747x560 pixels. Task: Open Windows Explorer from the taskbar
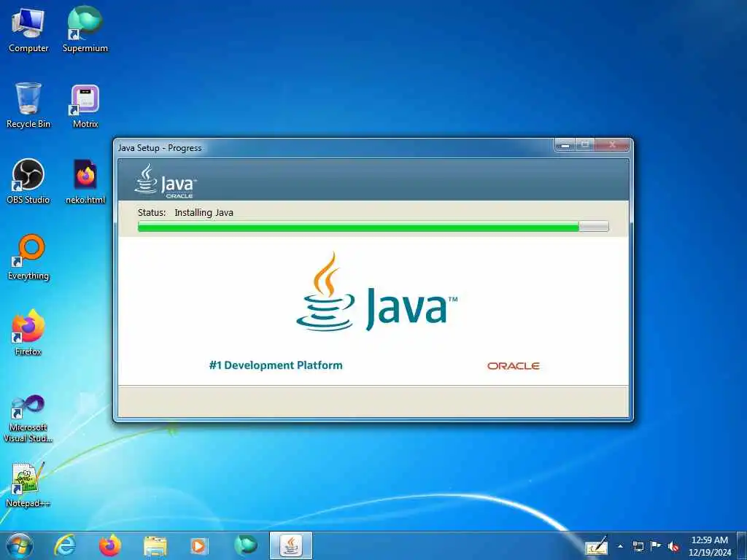point(155,545)
